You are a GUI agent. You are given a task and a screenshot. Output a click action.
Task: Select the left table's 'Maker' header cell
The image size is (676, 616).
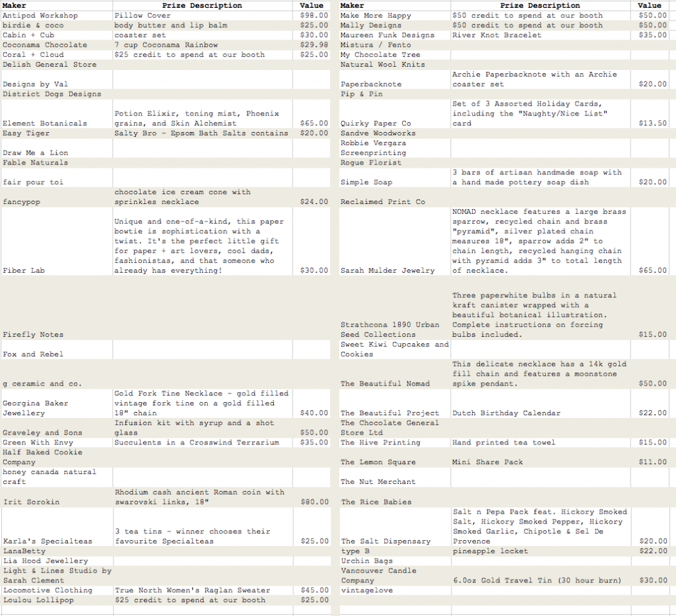click(x=57, y=5)
